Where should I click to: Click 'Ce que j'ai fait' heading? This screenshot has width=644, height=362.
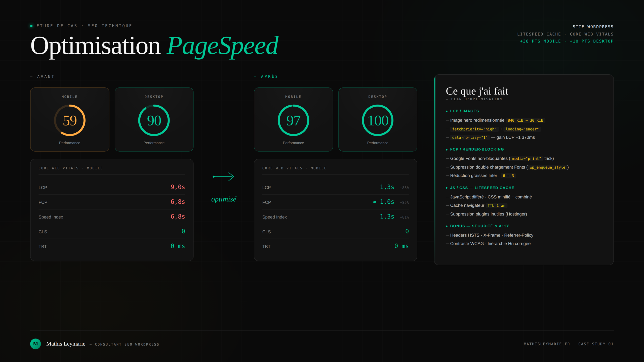point(477,91)
